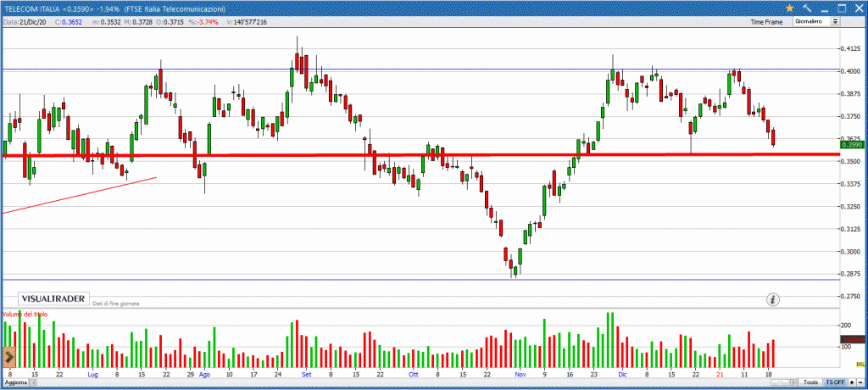
Task: Toggle the TS OFF button
Action: [835, 382]
